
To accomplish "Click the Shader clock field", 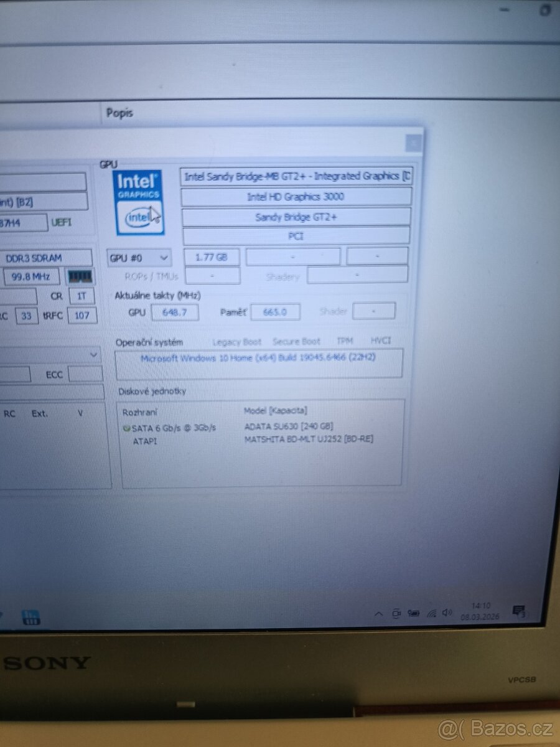I will (x=373, y=311).
